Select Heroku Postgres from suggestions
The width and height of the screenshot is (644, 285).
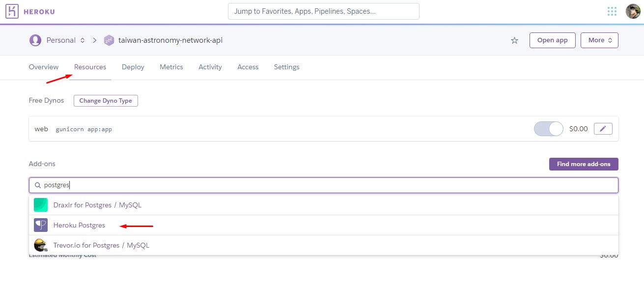324,225
